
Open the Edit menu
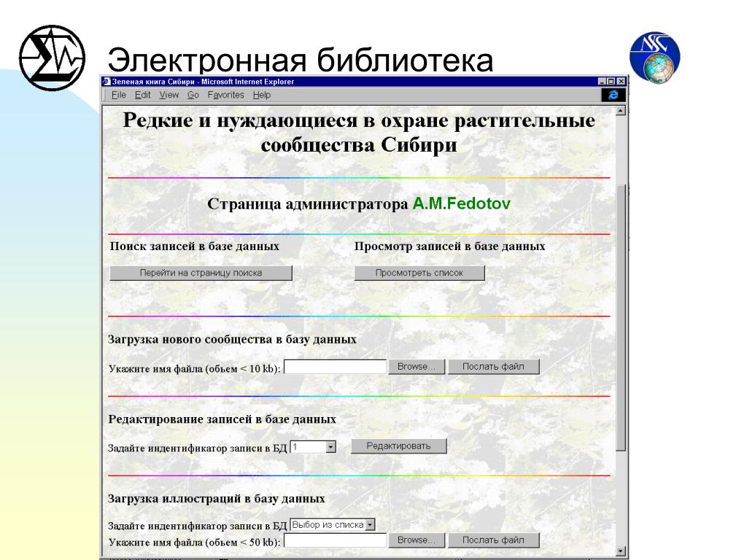click(142, 95)
